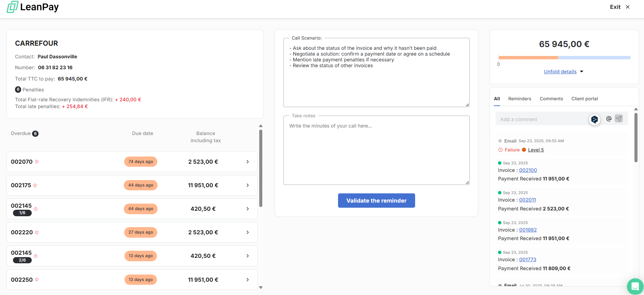Expand invoice 002175 row chevron
644x295 pixels.
pos(248,185)
